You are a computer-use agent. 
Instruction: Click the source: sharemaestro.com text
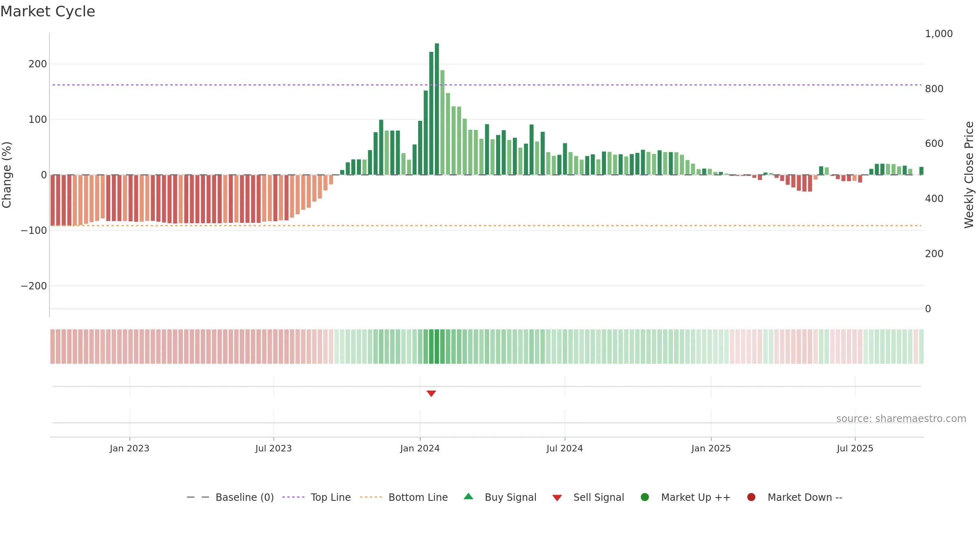[901, 418]
